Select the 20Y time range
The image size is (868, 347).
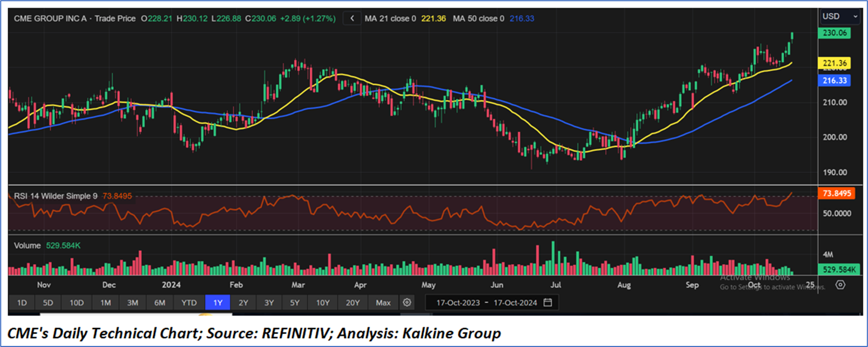pyautogui.click(x=352, y=303)
